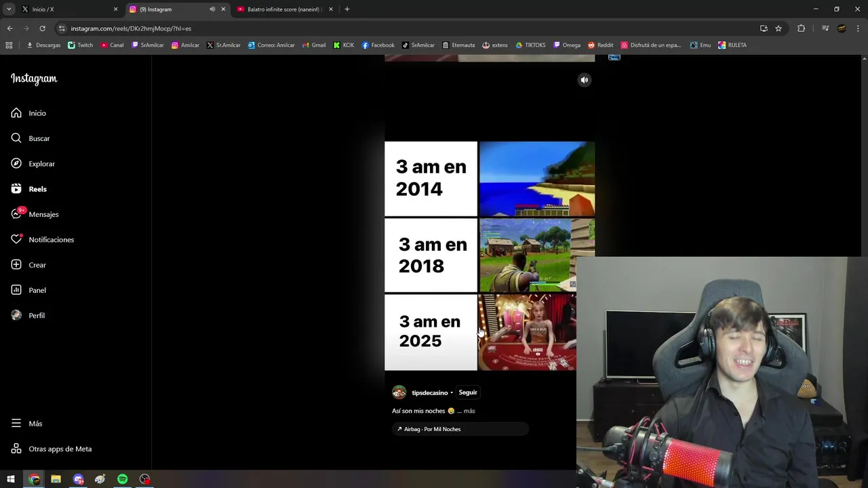The width and height of the screenshot is (868, 488).
Task: Open the Twitch bookmark
Action: 81,45
